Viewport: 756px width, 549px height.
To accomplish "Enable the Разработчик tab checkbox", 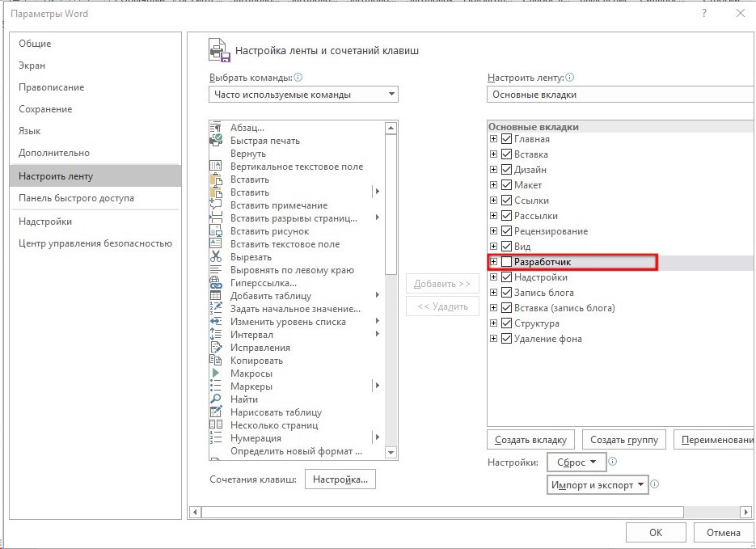I will point(506,262).
